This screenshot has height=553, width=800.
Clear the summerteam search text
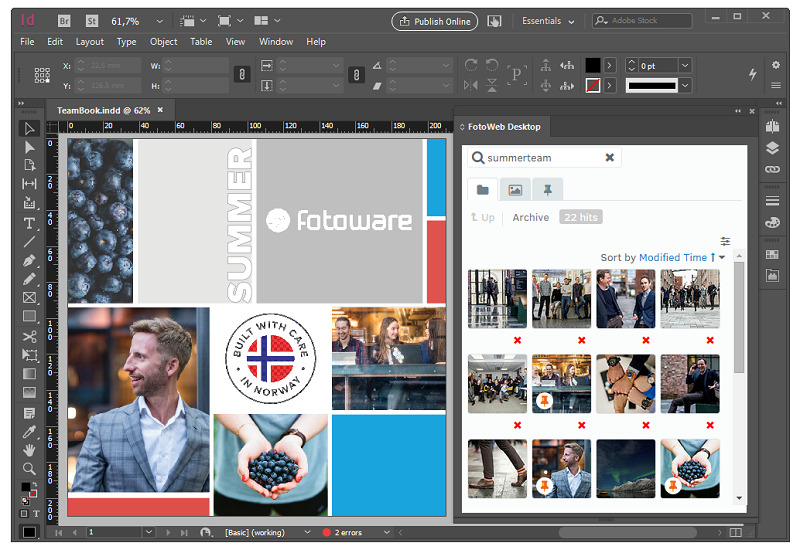click(610, 158)
